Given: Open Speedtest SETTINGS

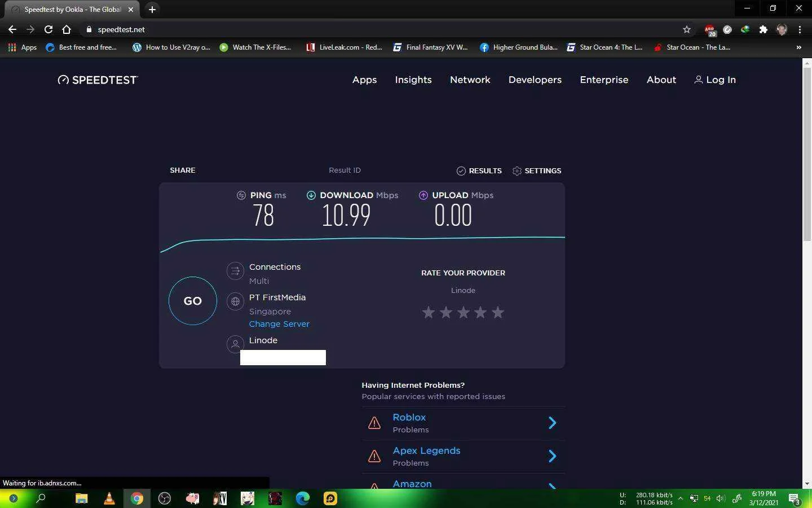Looking at the screenshot, I should pos(537,170).
